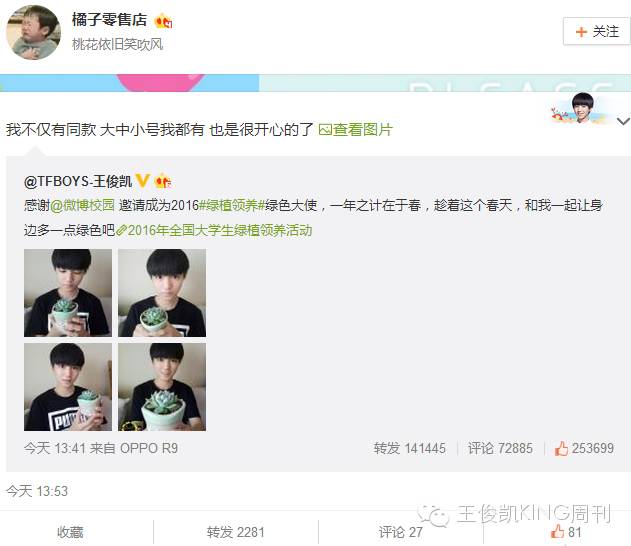
Task: Click the 关注 follow button
Action: (x=596, y=31)
